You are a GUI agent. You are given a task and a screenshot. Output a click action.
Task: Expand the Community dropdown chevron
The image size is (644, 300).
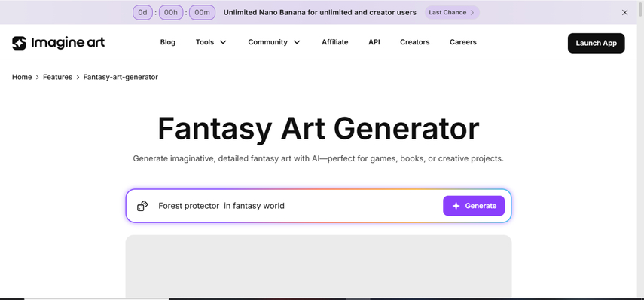[297, 42]
